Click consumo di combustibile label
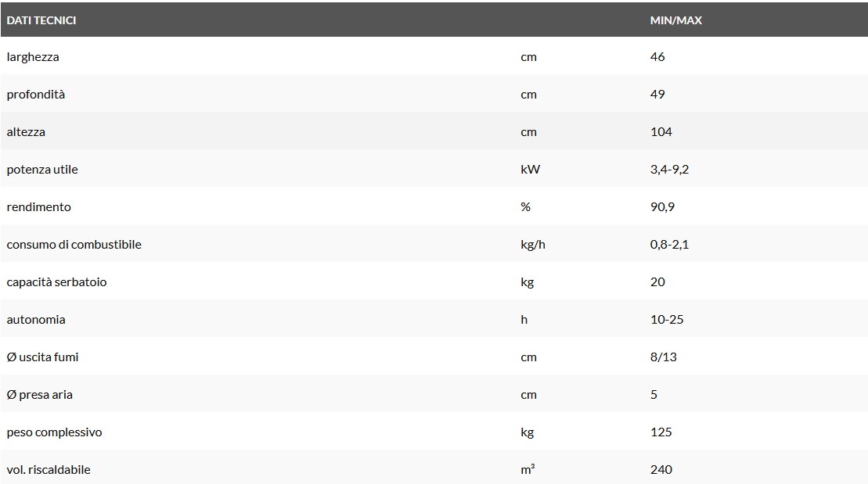The image size is (868, 484). pos(74,245)
